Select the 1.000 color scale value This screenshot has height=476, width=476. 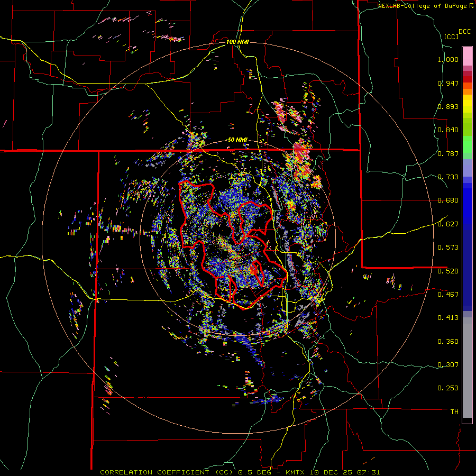[448, 59]
